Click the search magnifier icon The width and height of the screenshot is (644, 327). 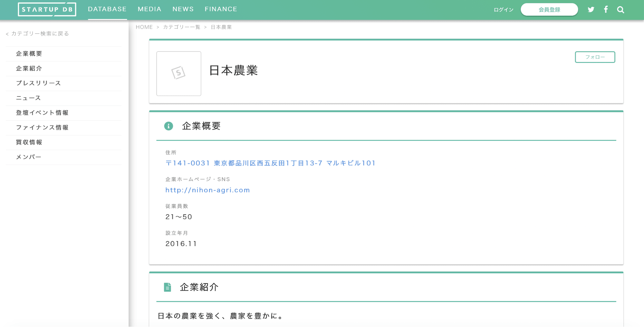coord(620,10)
